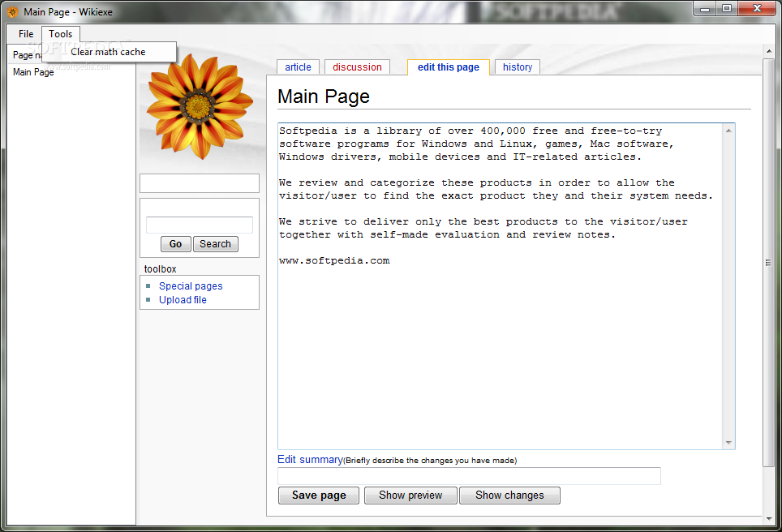Click the sunflower wiki logo
This screenshot has width=782, height=532.
click(200, 106)
